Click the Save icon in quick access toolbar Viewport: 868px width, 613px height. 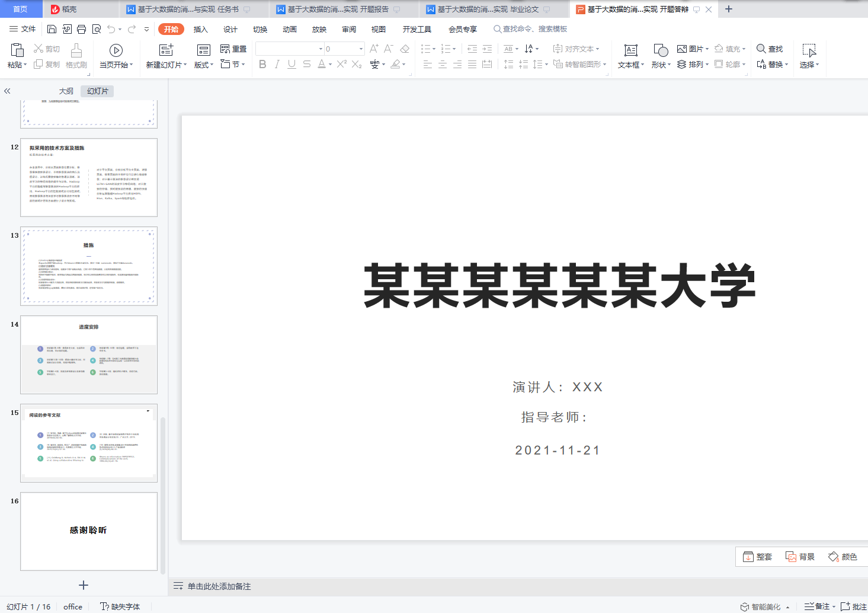[52, 29]
